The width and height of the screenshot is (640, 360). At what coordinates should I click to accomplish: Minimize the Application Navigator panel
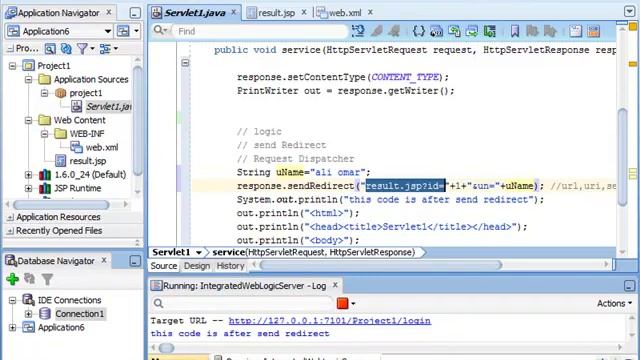[135, 13]
